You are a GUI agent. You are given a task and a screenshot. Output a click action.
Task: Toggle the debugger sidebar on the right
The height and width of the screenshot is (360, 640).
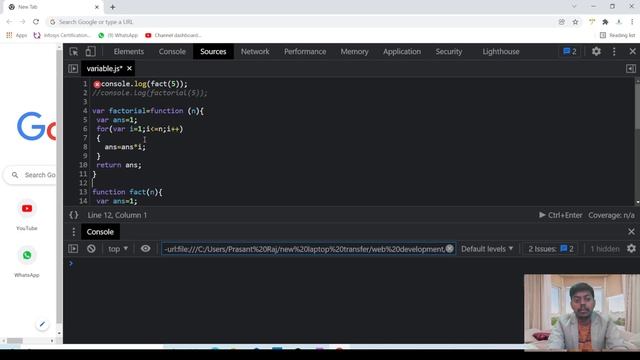631,69
